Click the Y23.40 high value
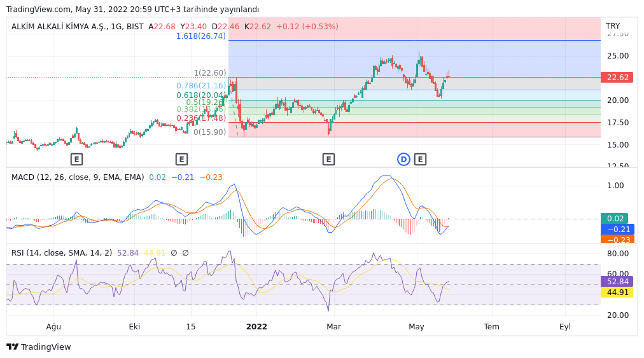This screenshot has height=358, width=644. click(x=193, y=27)
